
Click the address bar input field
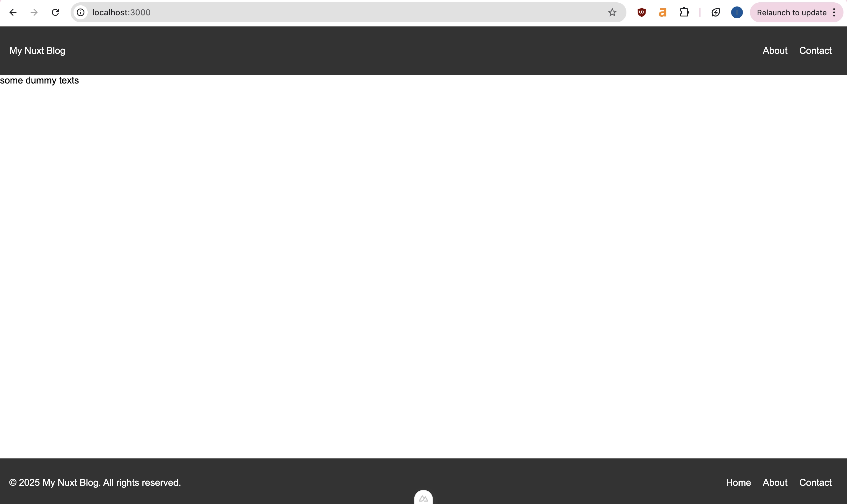coord(349,12)
